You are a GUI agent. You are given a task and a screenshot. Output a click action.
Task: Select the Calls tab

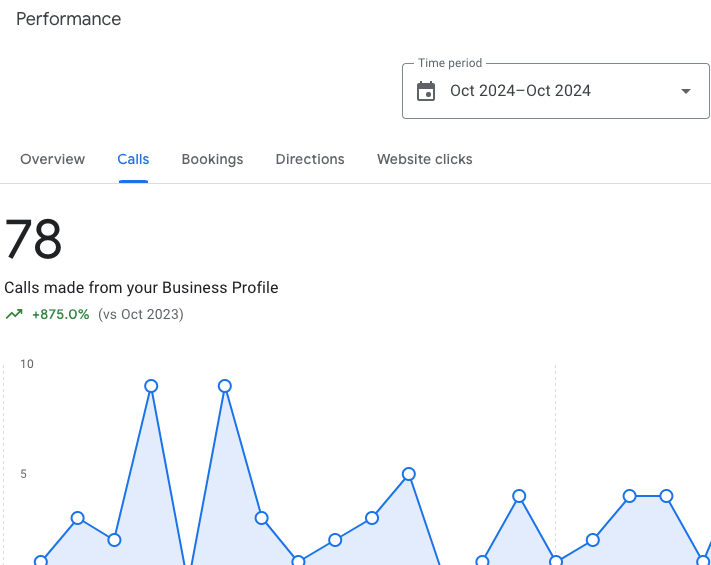pyautogui.click(x=133, y=159)
